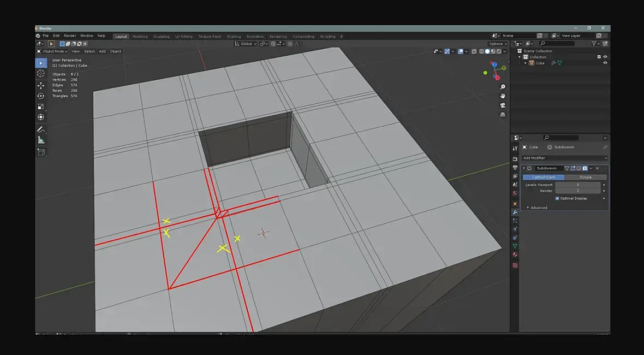The width and height of the screenshot is (644, 355).
Task: Switch to the UV Editing workspace tab
Action: click(x=184, y=37)
